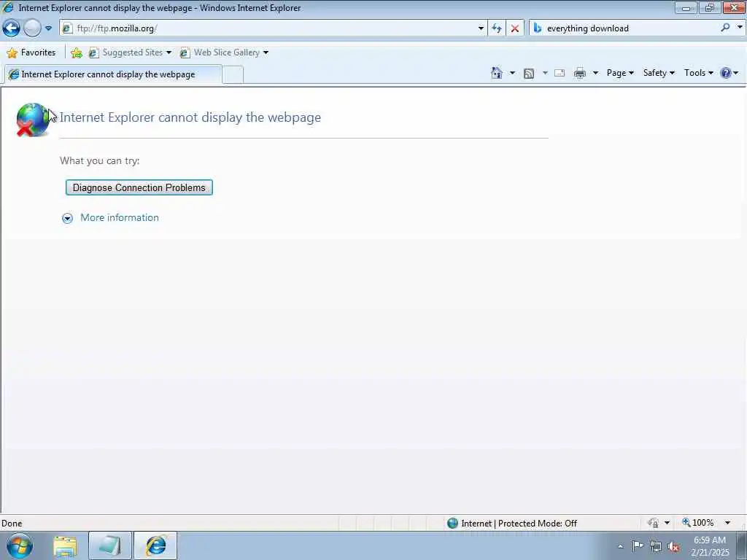Open Suggested Sites dropdown
Screen dimensions: 747x560
pos(130,52)
